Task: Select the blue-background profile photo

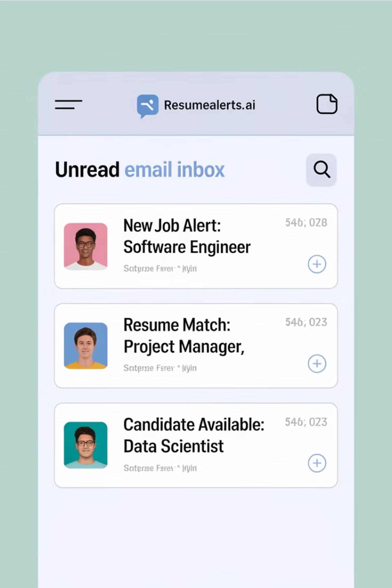Action: pos(86,346)
